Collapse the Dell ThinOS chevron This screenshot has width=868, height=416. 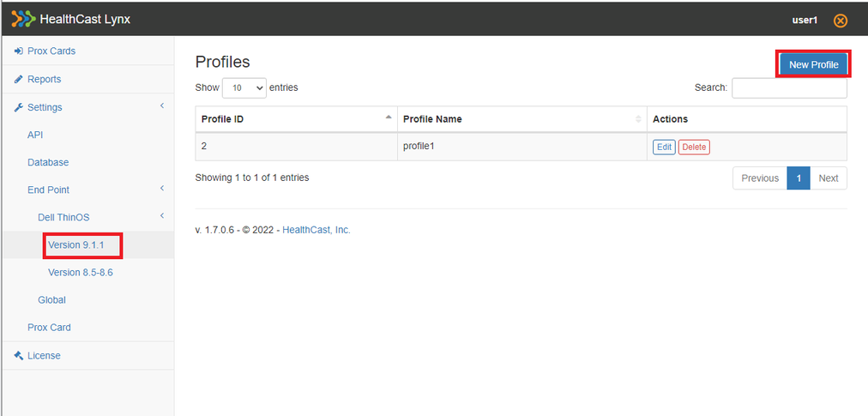[x=162, y=215]
